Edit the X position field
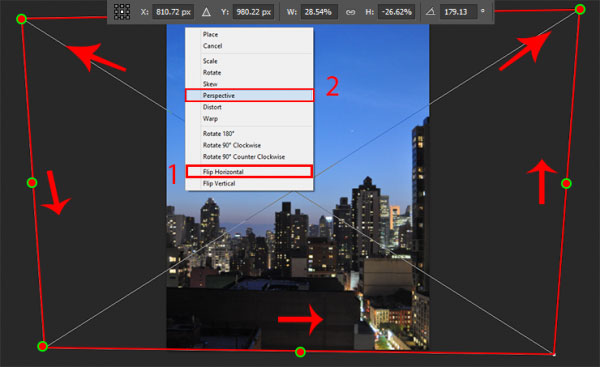The width and height of the screenshot is (600, 367). [173, 12]
